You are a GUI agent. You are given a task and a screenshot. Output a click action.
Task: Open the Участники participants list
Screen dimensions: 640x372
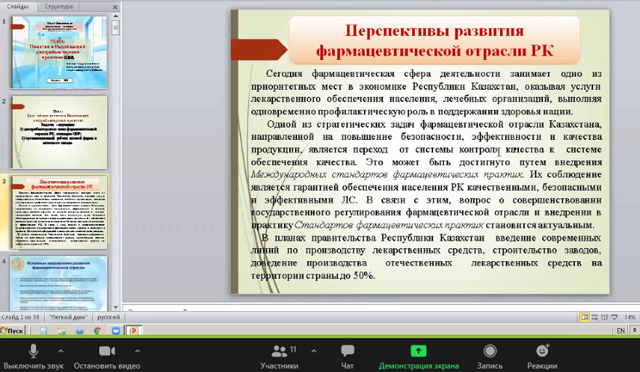[280, 357]
